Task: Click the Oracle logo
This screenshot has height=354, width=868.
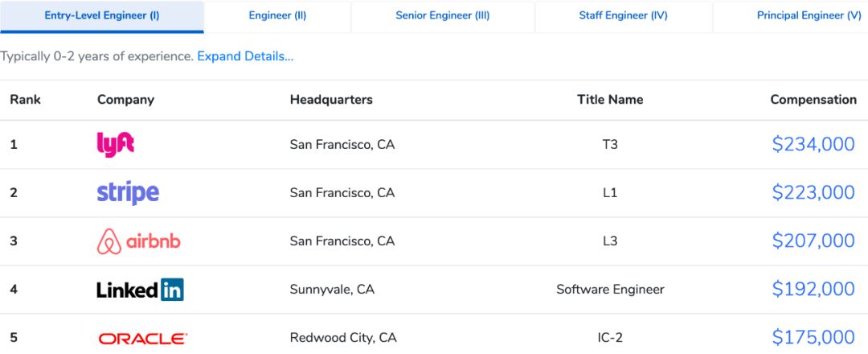Action: click(142, 339)
